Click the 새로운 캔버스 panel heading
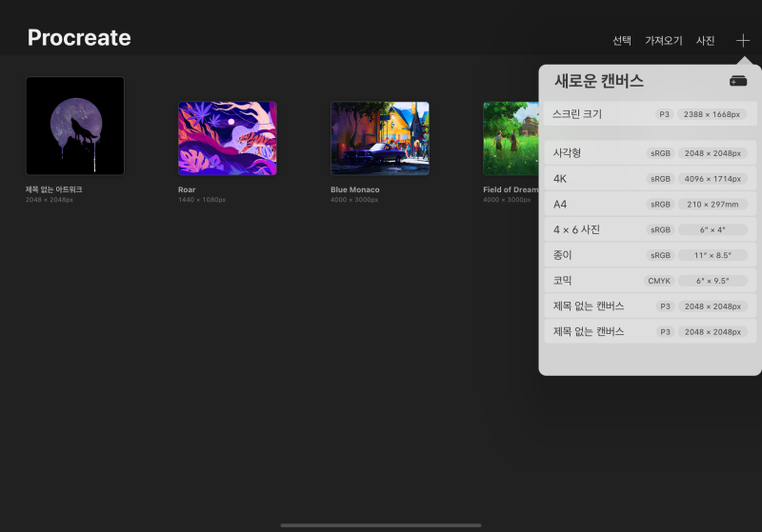Screen dimensions: 762x532 point(599,81)
